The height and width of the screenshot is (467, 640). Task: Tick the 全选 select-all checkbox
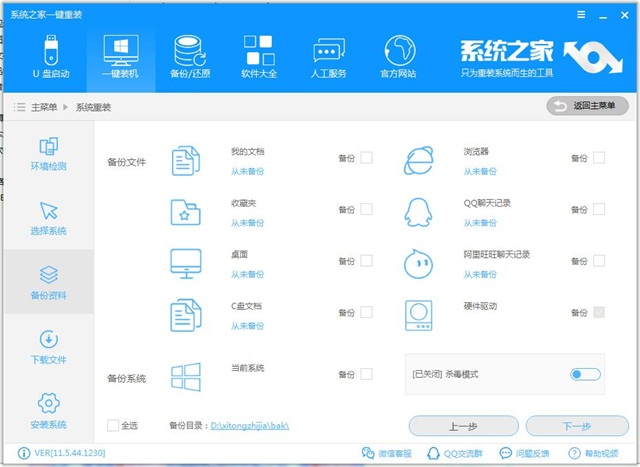[x=113, y=426]
